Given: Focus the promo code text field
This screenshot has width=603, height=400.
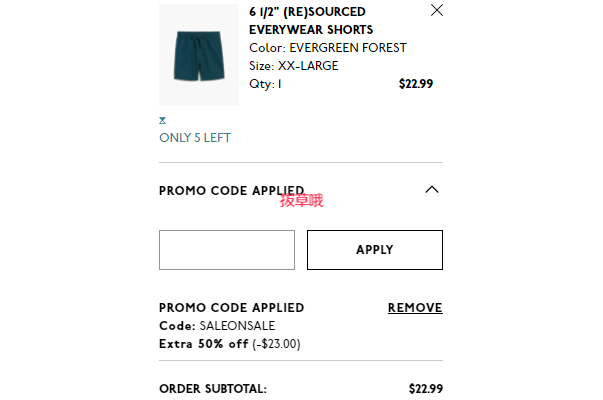Looking at the screenshot, I should point(227,250).
